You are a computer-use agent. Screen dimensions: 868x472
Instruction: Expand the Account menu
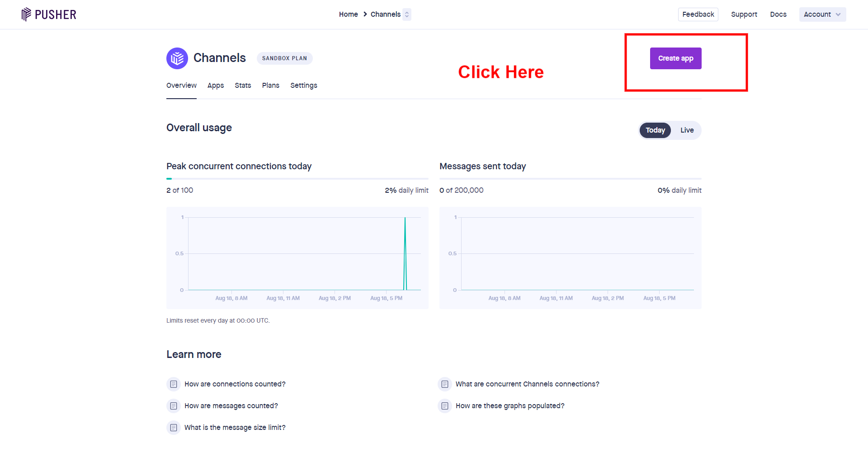(822, 14)
